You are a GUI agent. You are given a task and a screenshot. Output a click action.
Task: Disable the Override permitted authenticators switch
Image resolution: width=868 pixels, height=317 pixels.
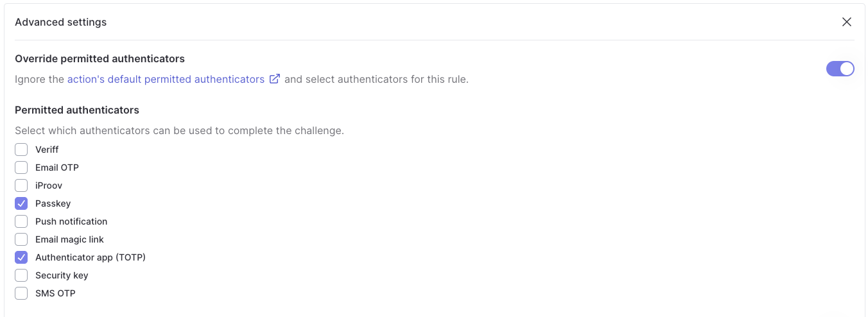click(x=840, y=69)
